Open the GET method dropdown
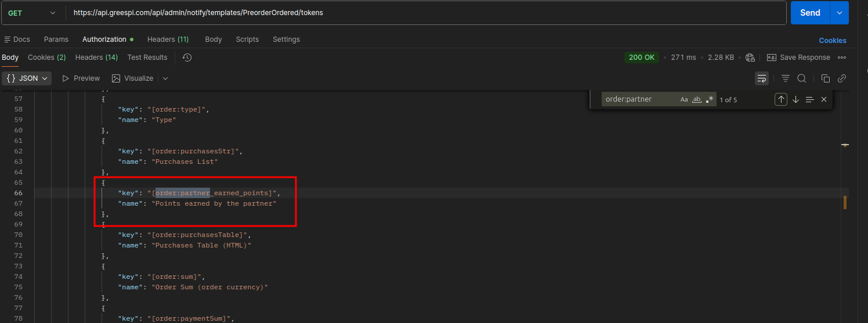 [x=33, y=13]
